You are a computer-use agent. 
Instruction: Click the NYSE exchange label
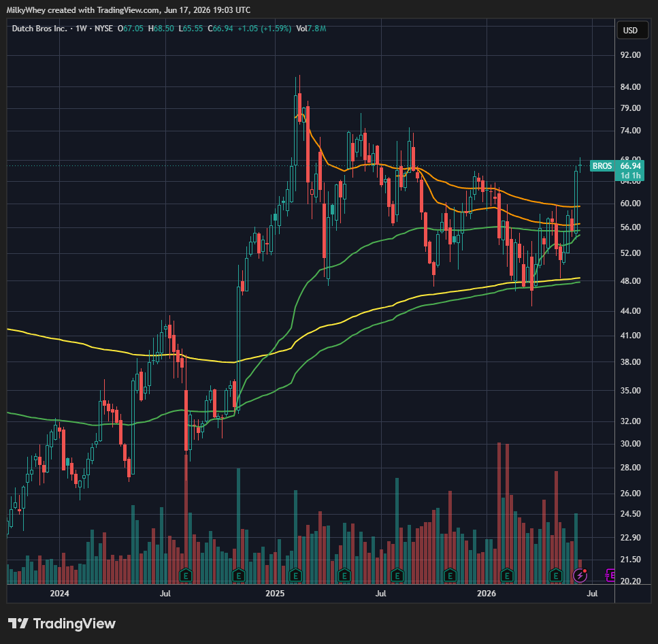click(x=103, y=29)
